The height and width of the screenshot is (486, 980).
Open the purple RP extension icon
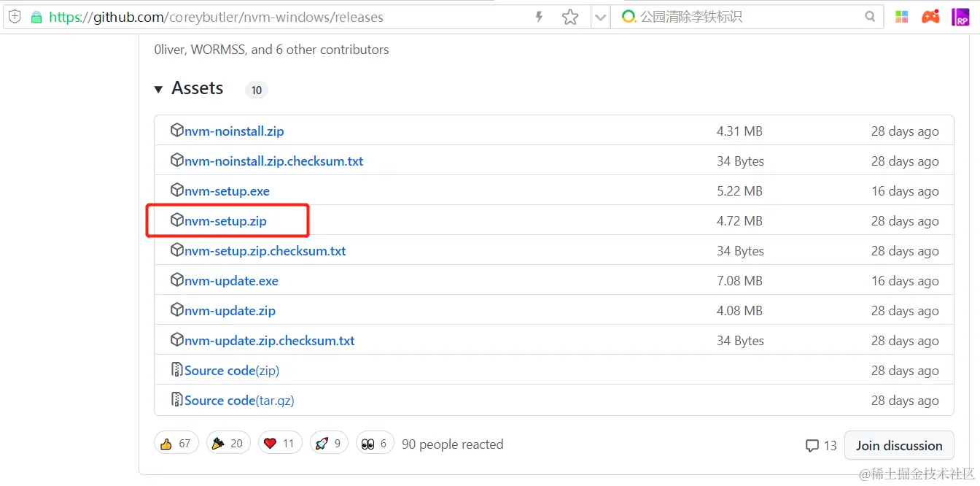961,17
